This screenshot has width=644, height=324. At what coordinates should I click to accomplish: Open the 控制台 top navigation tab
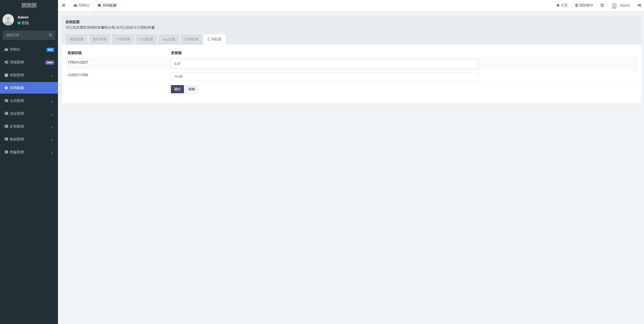tap(81, 5)
